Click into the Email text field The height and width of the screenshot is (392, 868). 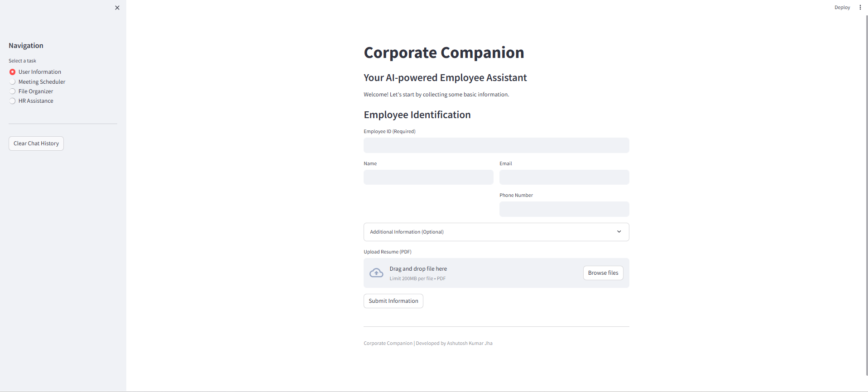pyautogui.click(x=564, y=177)
